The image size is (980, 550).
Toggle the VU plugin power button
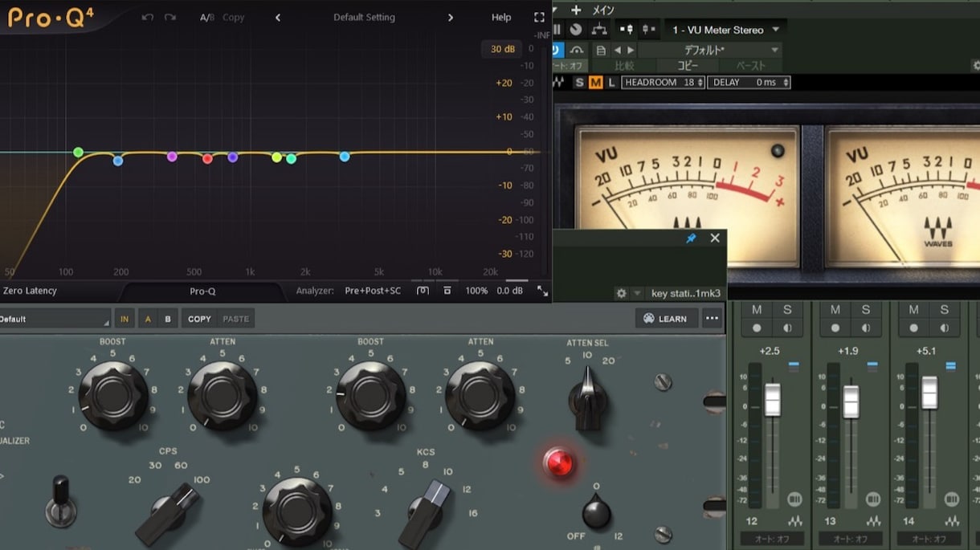pyautogui.click(x=557, y=50)
